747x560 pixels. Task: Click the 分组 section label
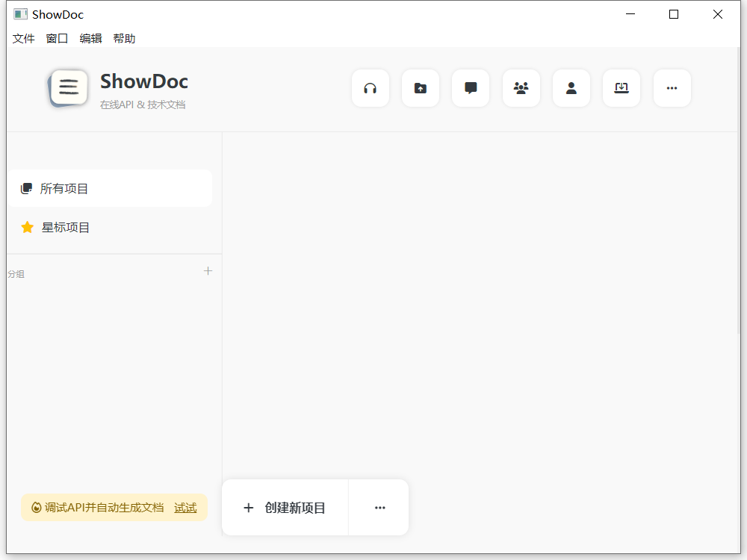click(x=16, y=274)
